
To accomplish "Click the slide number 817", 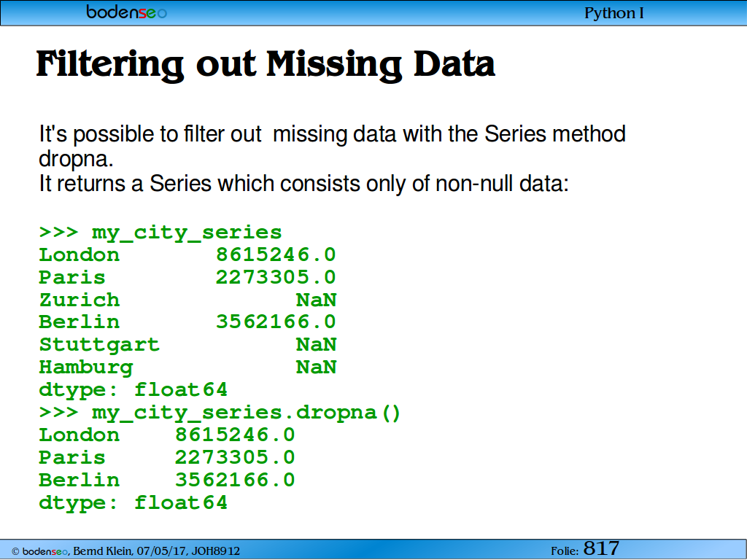I will click(601, 548).
